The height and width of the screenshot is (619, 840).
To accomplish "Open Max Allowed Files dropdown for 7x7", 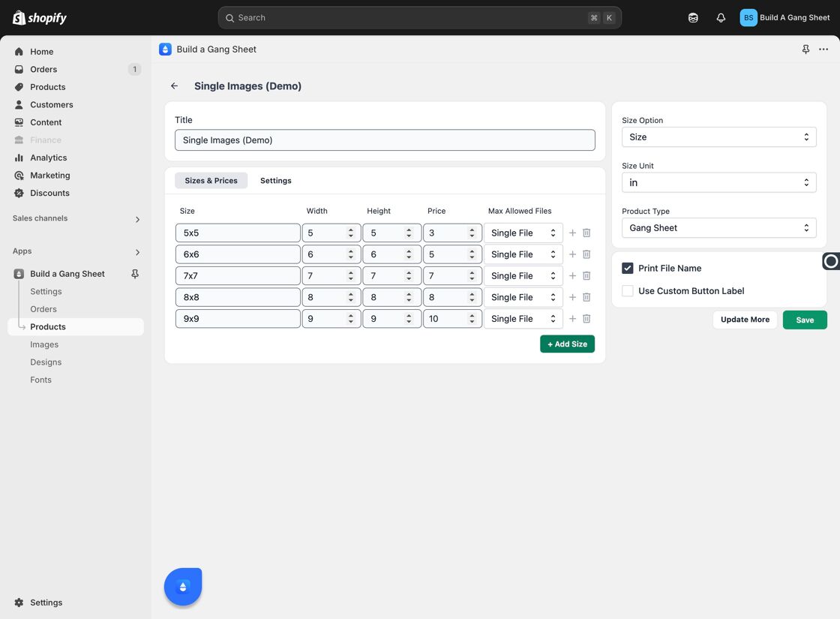I will pos(523,275).
